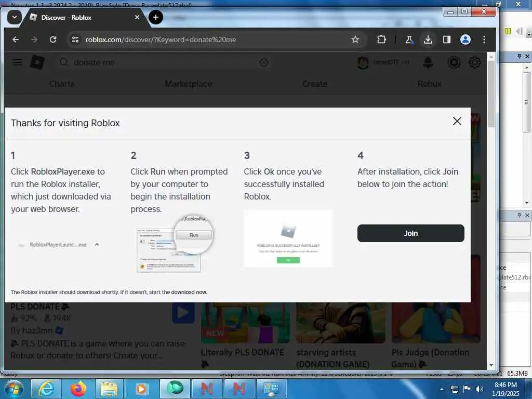Pin the upper panel in background window
Screen dimensions: 532x399
(x=519, y=56)
